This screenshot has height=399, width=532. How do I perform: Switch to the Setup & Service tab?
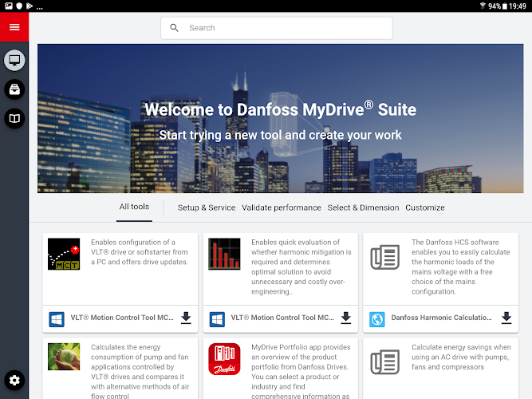pos(207,207)
